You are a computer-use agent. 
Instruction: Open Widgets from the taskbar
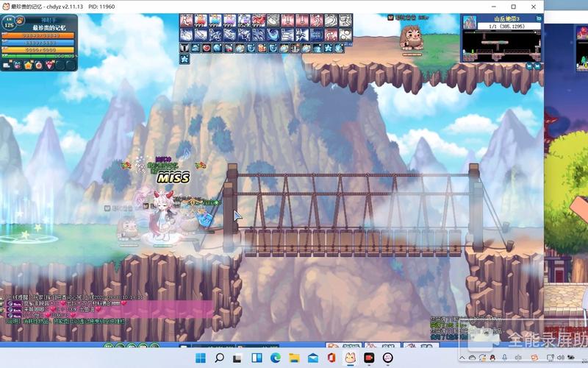[x=257, y=358]
